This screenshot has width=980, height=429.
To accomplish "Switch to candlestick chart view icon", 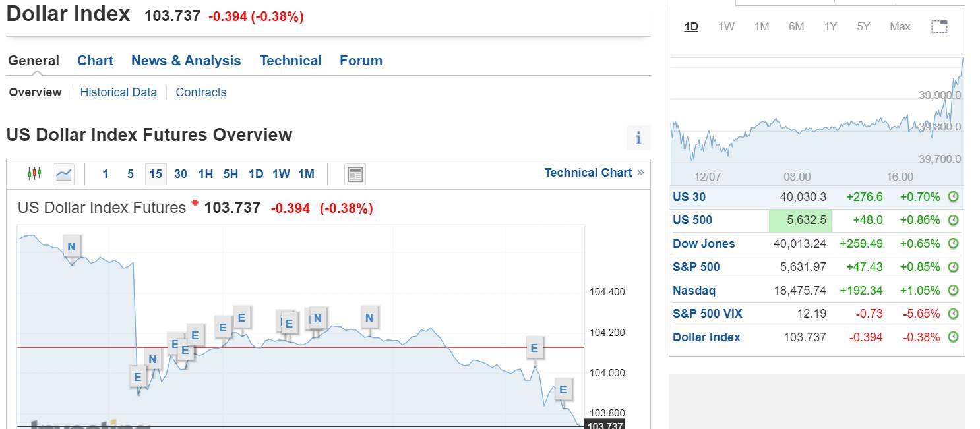I will pos(34,173).
